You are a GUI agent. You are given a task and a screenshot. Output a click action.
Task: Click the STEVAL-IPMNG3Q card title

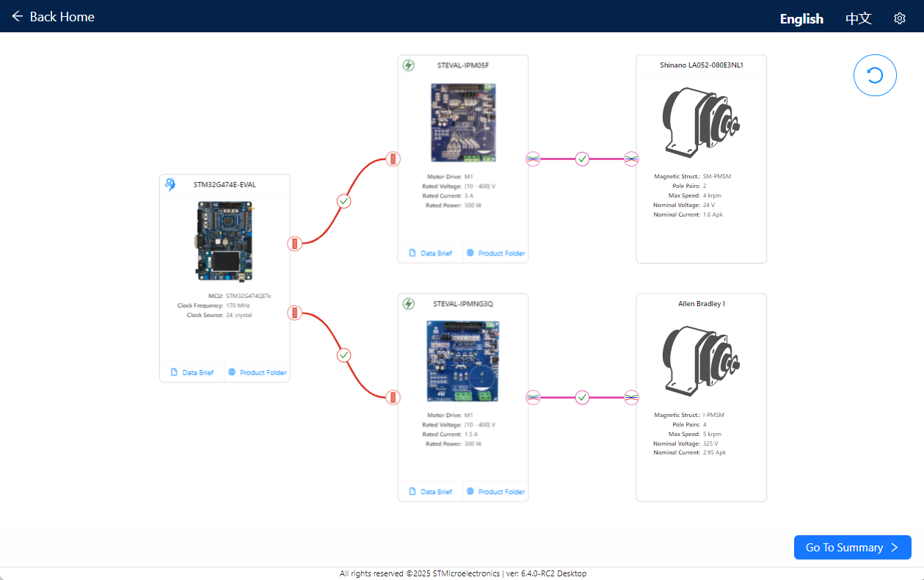463,303
